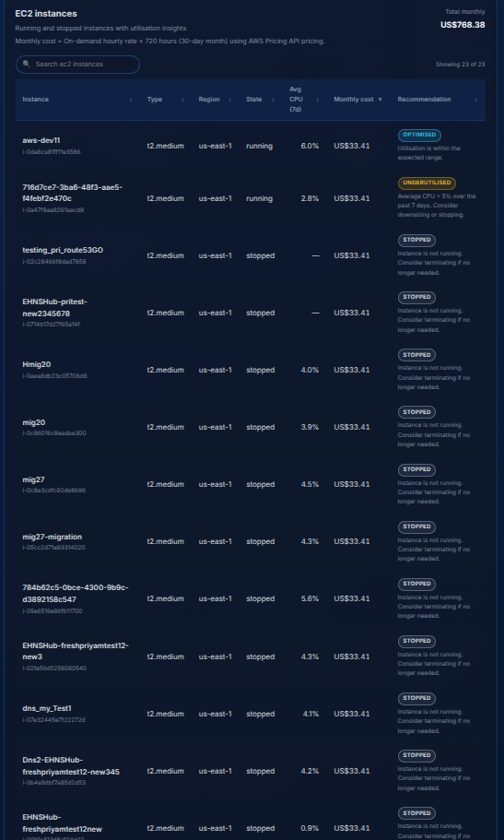Select Dns2-EHNSHub-freshpriyamtest12-new345 instance
Image resolution: width=504 pixels, height=840 pixels.
coord(71,766)
